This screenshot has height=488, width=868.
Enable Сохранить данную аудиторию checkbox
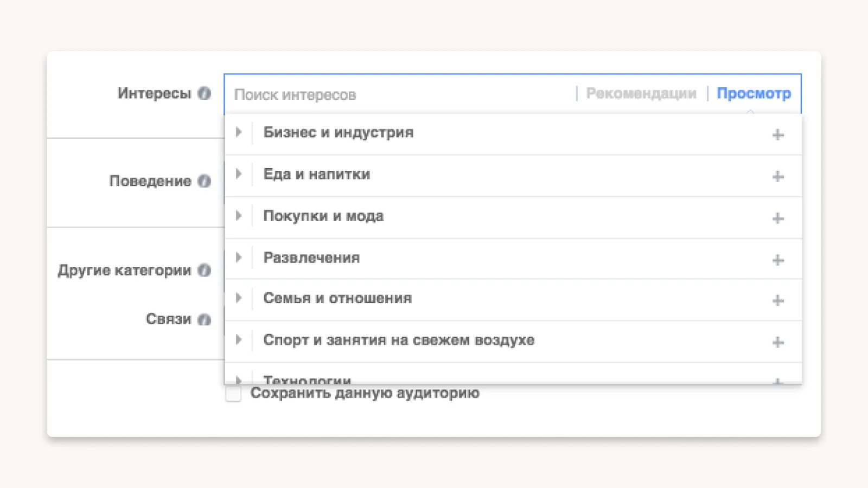tap(233, 394)
